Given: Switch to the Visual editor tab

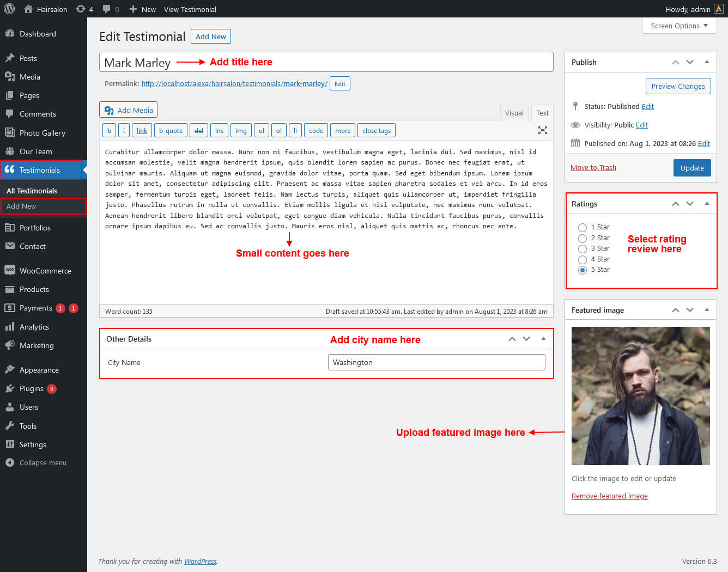Looking at the screenshot, I should [514, 113].
